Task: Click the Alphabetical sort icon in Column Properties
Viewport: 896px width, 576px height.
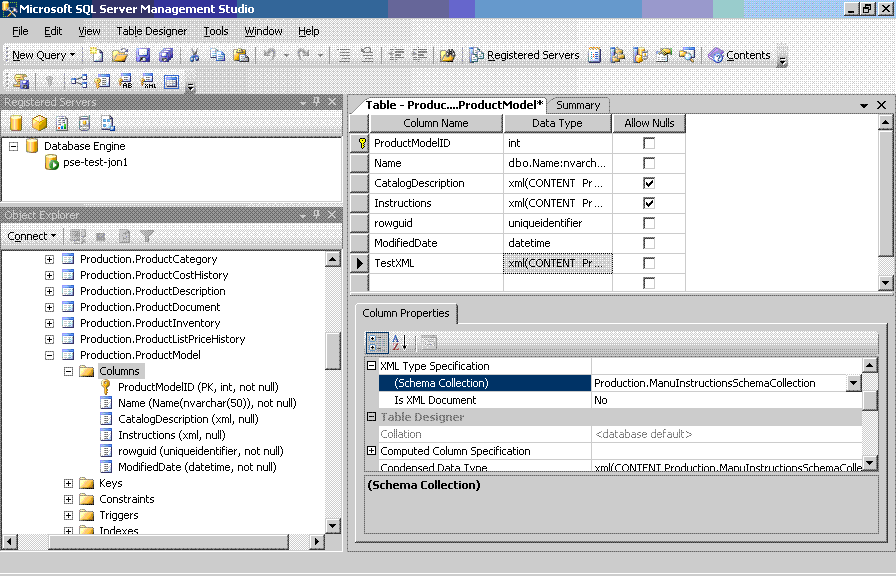Action: pyautogui.click(x=399, y=343)
